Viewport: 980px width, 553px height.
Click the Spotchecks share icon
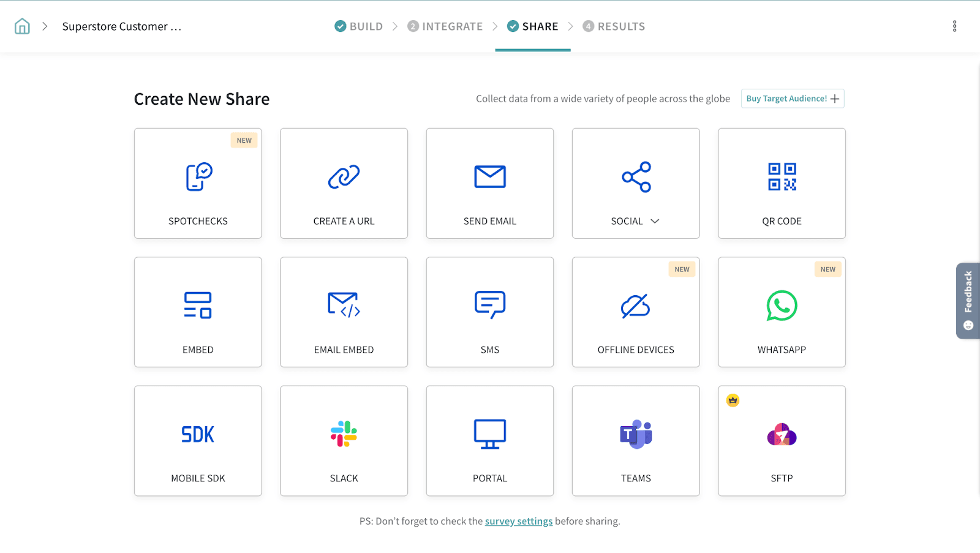(x=198, y=177)
